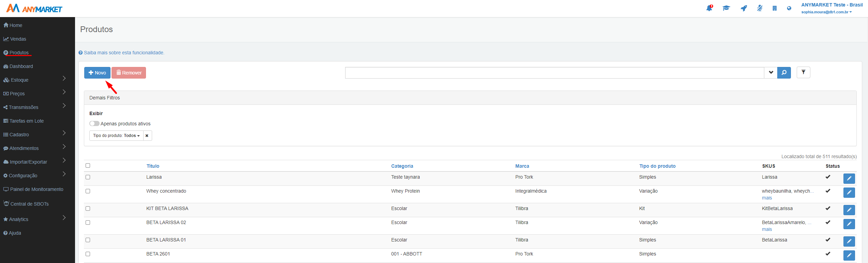Select the KIT BETA LARISSA row checkbox

[88, 208]
